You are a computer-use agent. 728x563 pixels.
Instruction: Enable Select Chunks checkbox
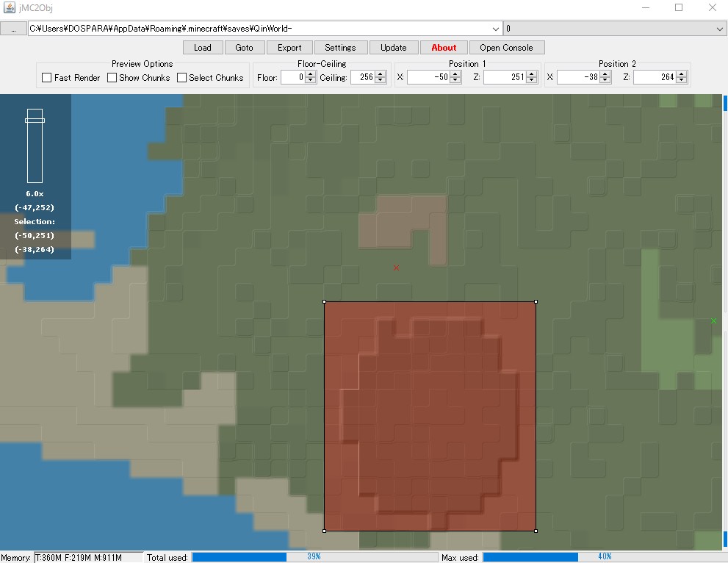point(182,78)
